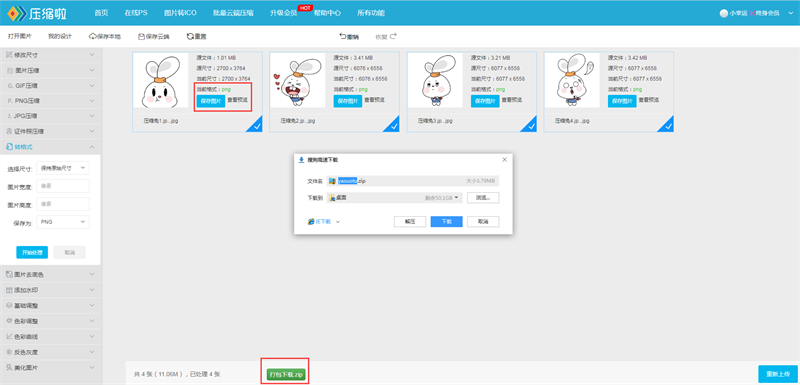
Task: Click the 重新上传 button
Action: (778, 374)
